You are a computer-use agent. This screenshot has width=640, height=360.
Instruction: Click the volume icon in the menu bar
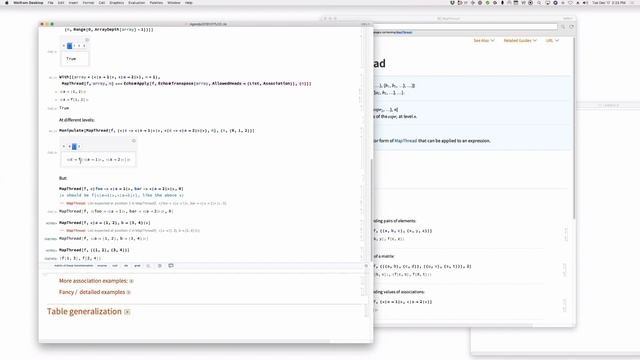[585, 3]
